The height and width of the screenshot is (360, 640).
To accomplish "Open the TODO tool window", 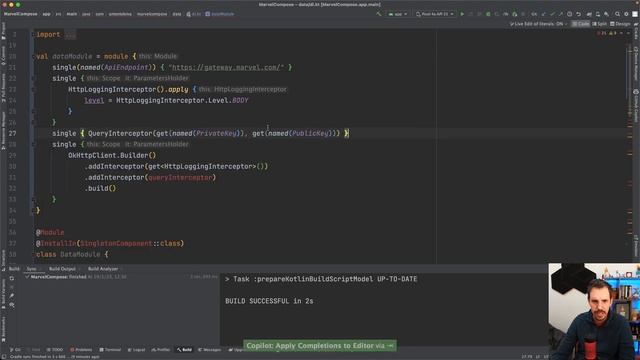I will pos(55,350).
